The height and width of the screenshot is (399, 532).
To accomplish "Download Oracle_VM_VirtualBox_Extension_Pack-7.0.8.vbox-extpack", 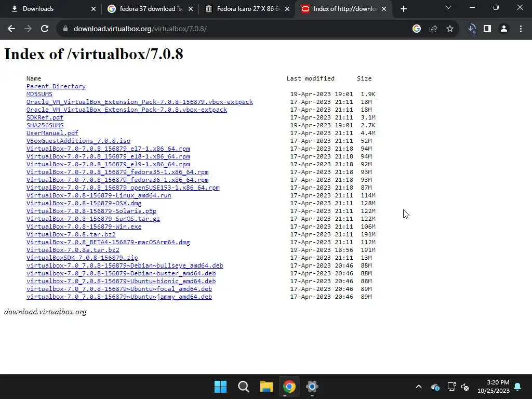I will coord(127,110).
